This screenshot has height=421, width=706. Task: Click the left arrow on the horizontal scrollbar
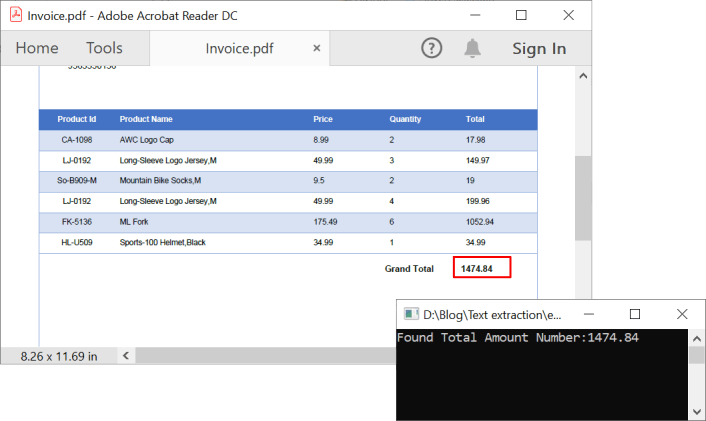tap(126, 355)
